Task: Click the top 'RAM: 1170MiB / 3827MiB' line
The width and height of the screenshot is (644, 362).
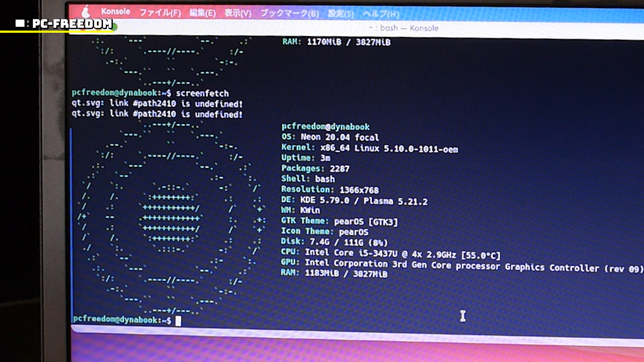Action: [x=336, y=42]
